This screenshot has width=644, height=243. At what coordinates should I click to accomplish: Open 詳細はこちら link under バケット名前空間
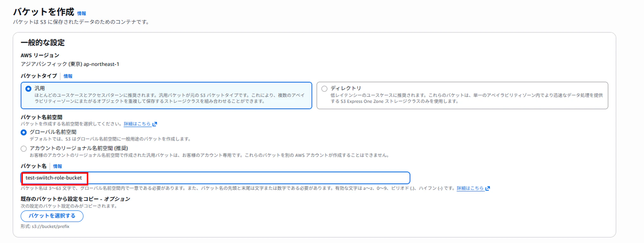137,124
